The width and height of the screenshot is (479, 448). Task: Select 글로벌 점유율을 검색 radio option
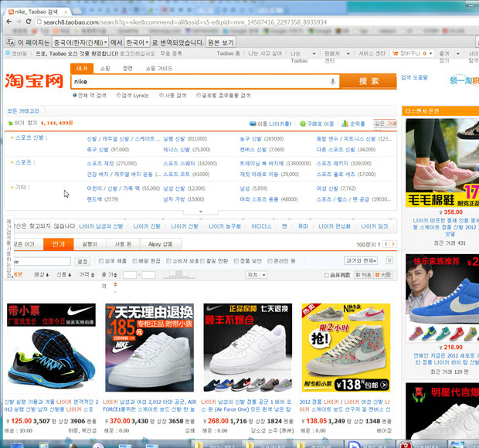point(199,95)
